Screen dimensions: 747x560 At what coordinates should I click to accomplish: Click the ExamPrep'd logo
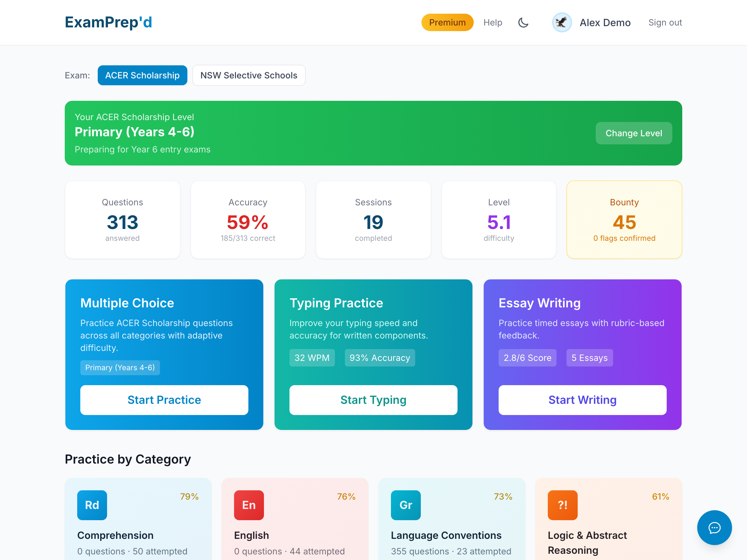(x=108, y=22)
